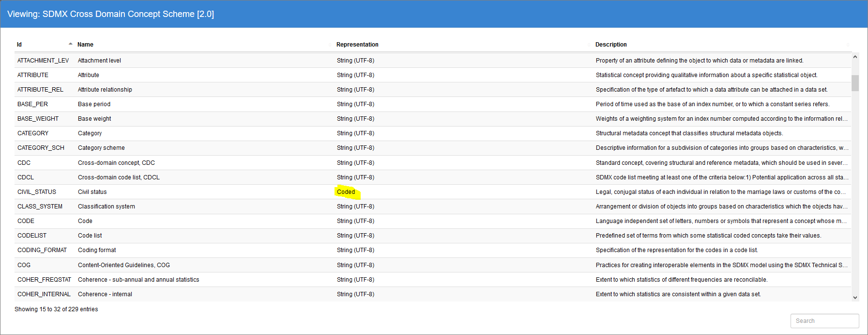Click the scrollbar up arrow
Viewport: 868px width, 335px height.
click(x=855, y=57)
